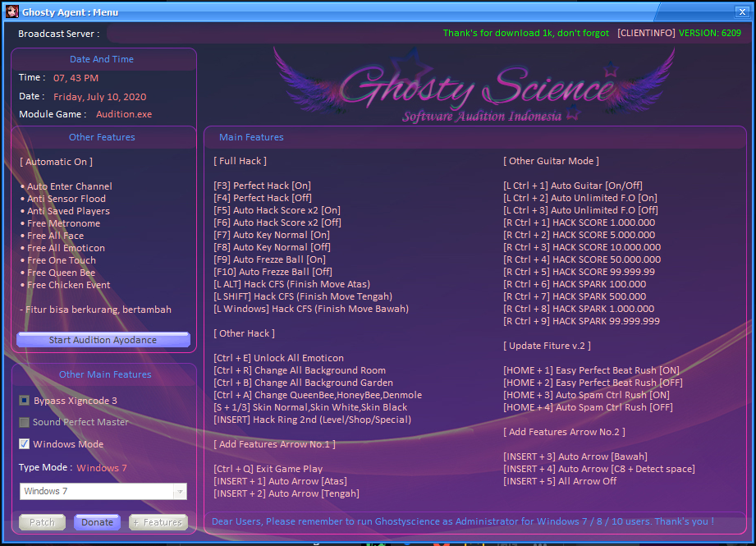This screenshot has height=546, width=756.
Task: Click the Ghosty Agent title bar icon
Action: pyautogui.click(x=12, y=12)
